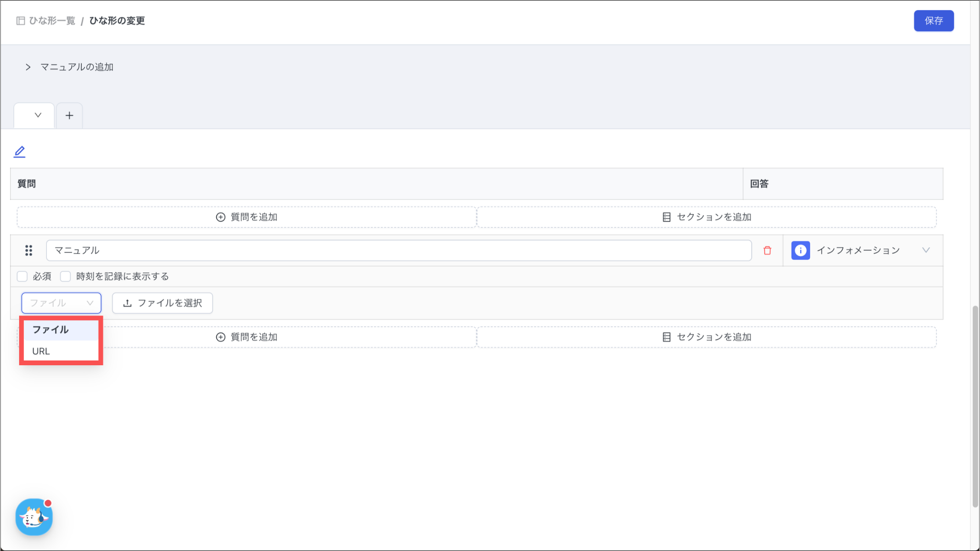Click the blue pencil edit icon
980x551 pixels.
point(20,152)
